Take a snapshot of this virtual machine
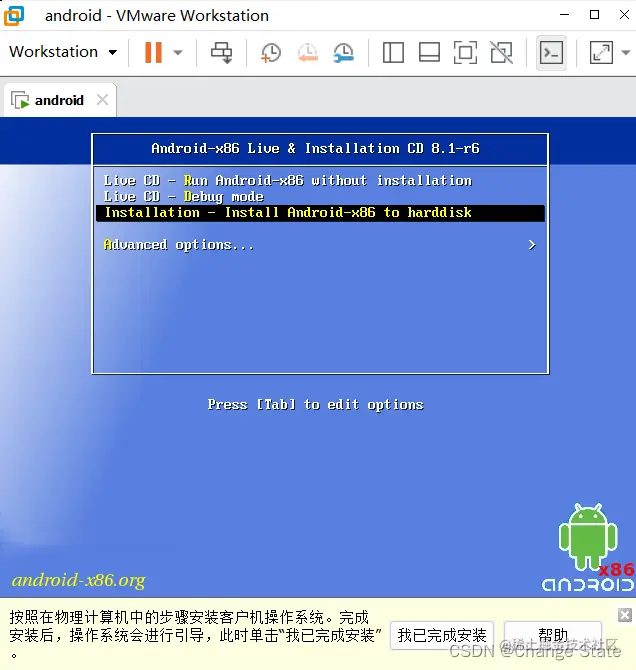Viewport: 636px width, 670px height. pyautogui.click(x=271, y=53)
